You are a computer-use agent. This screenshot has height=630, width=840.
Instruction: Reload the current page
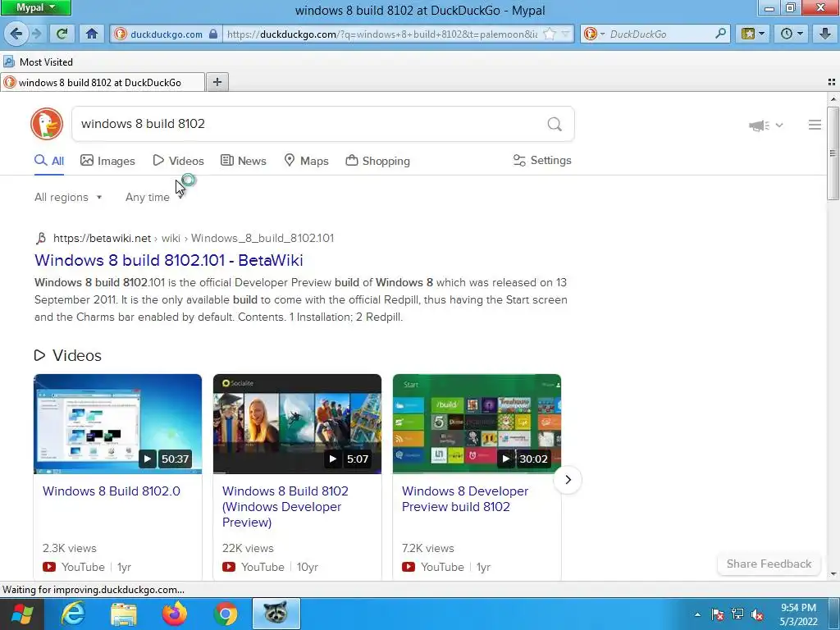(62, 34)
